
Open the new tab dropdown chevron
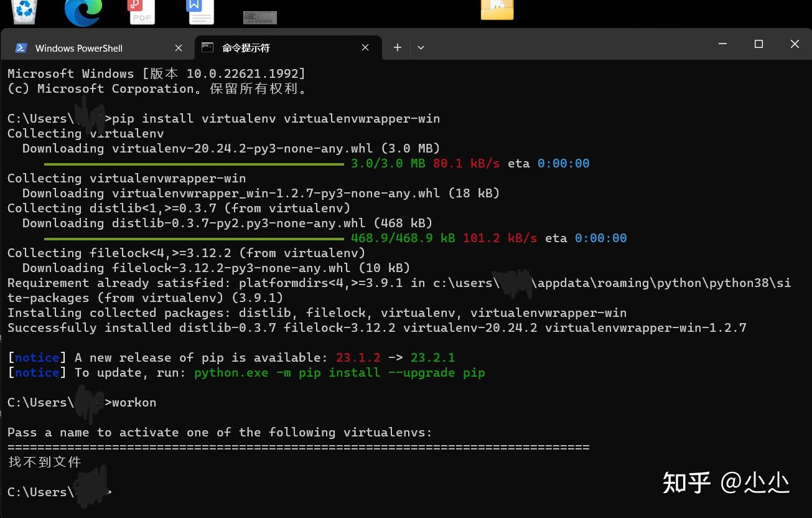pos(421,47)
